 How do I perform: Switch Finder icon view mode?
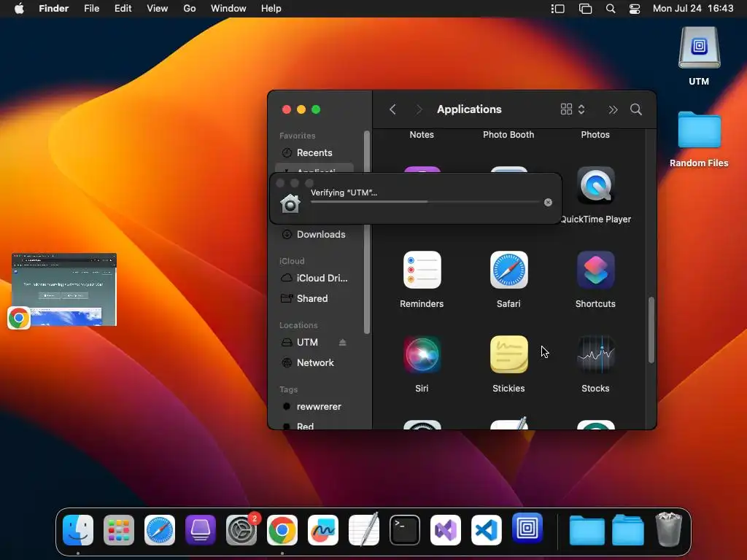coord(572,109)
